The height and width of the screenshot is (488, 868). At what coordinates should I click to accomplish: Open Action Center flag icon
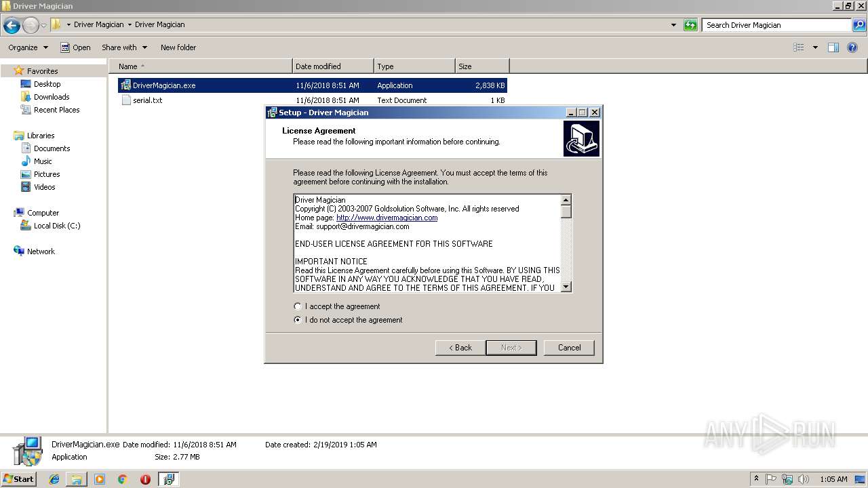click(x=771, y=479)
